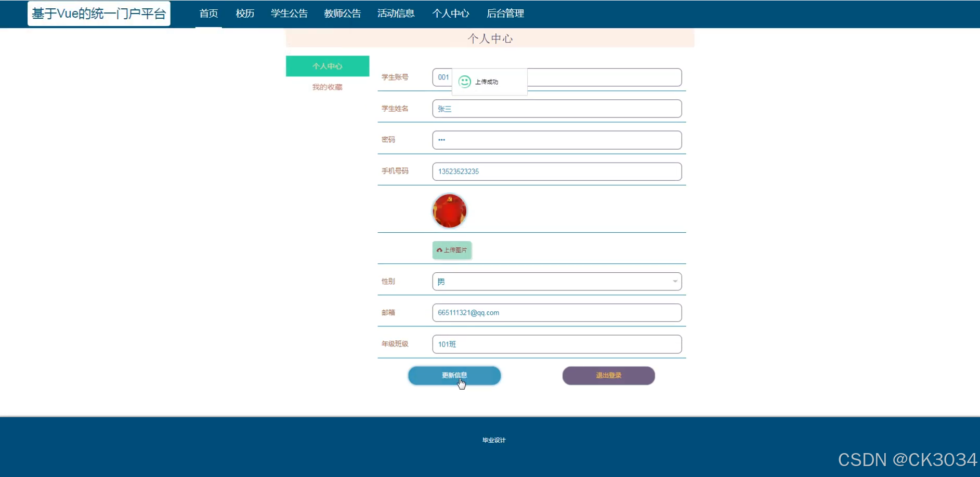
Task: Navigate to the 校历 menu item
Action: [244, 14]
